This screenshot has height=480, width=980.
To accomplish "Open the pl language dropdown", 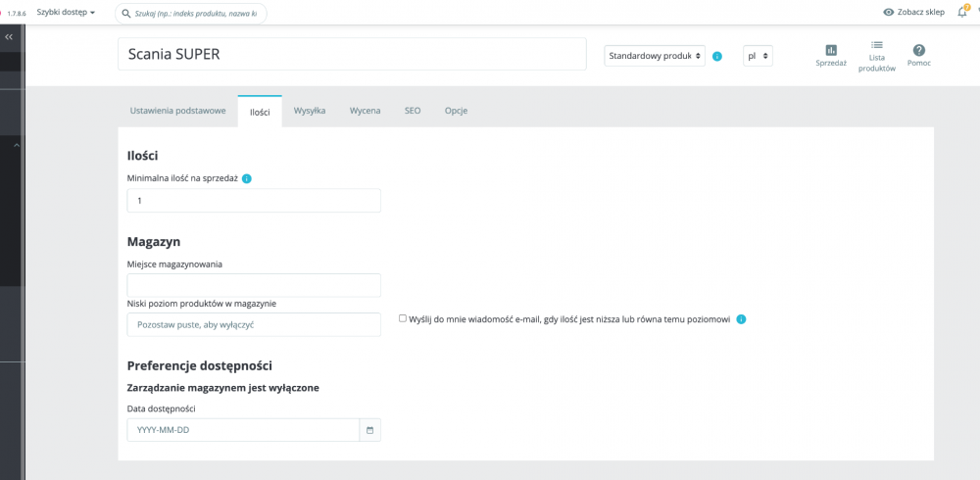I will click(759, 56).
